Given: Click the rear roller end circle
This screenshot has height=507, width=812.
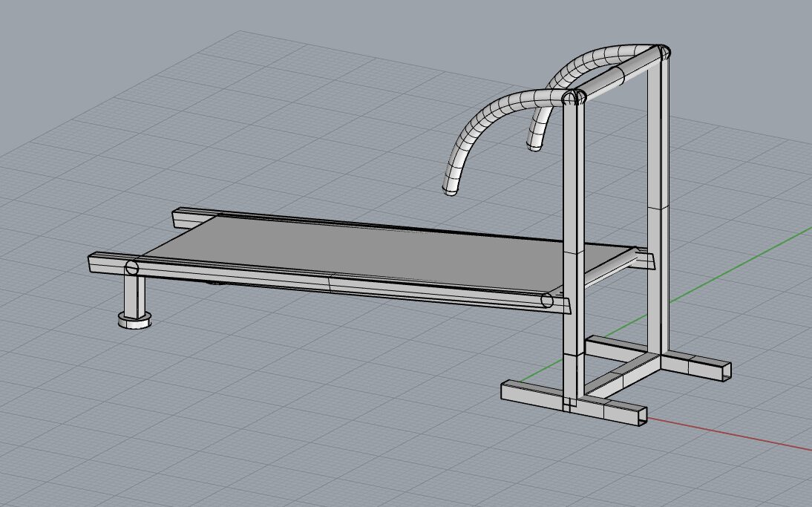Looking at the screenshot, I should point(133,268).
